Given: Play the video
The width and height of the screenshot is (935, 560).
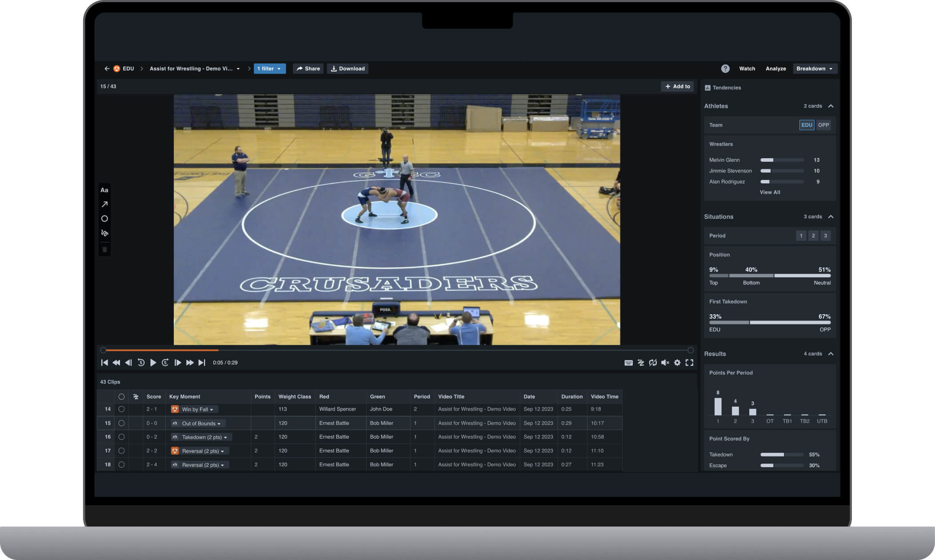Looking at the screenshot, I should pyautogui.click(x=153, y=362).
